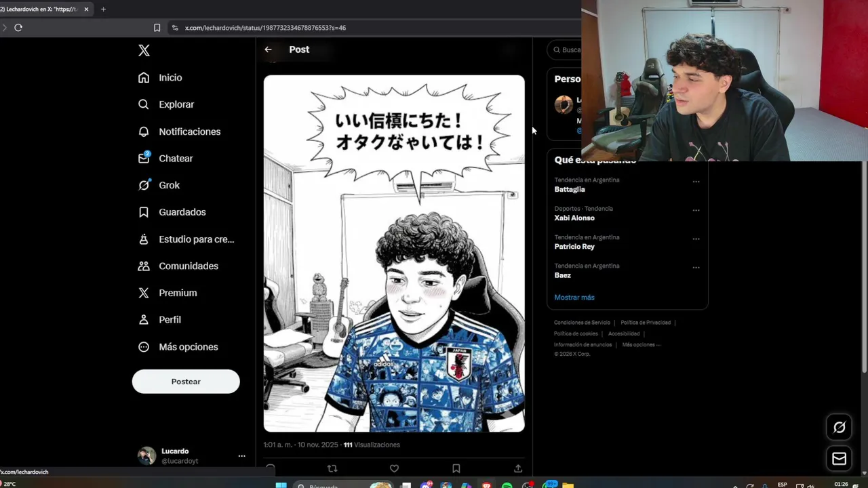Click the Comunidades people icon
Image resolution: width=868 pixels, height=488 pixels.
[144, 266]
